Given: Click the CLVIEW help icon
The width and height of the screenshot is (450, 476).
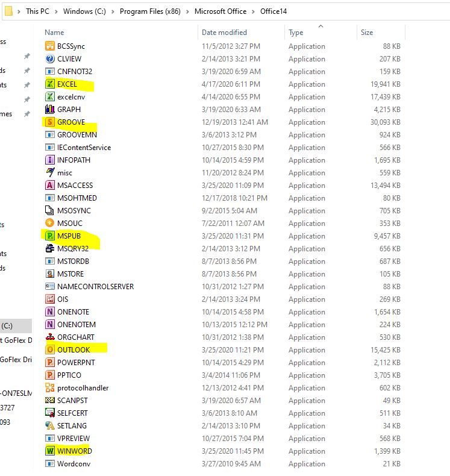Looking at the screenshot, I should click(50, 59).
